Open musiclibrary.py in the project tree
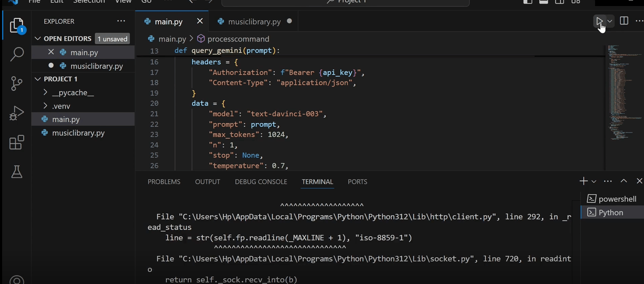The image size is (644, 284). [78, 133]
